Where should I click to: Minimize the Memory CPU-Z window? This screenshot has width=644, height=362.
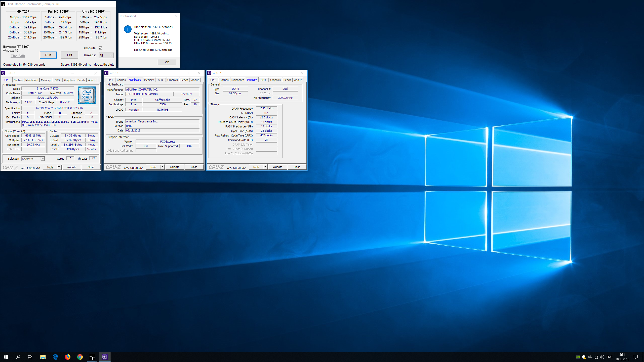point(279,73)
